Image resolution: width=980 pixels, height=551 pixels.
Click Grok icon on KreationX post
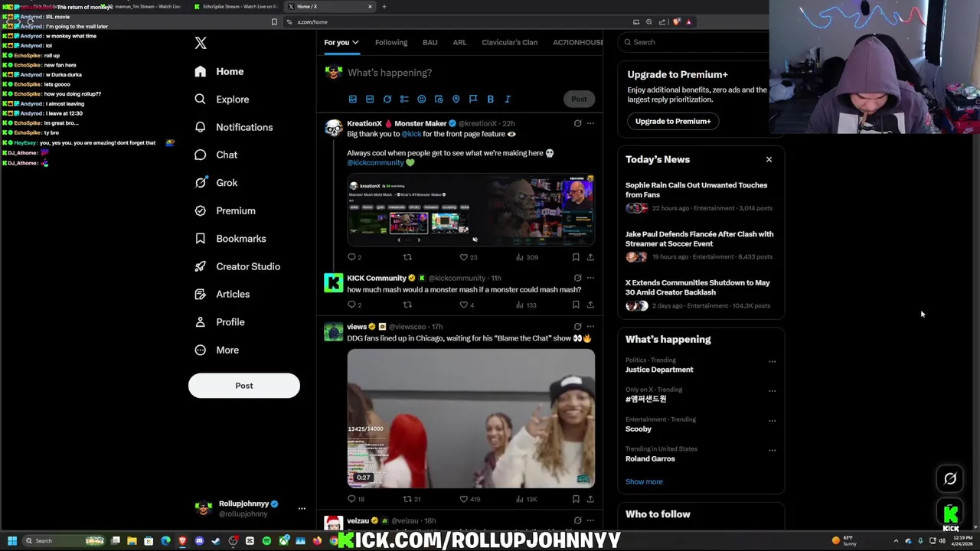(x=578, y=123)
